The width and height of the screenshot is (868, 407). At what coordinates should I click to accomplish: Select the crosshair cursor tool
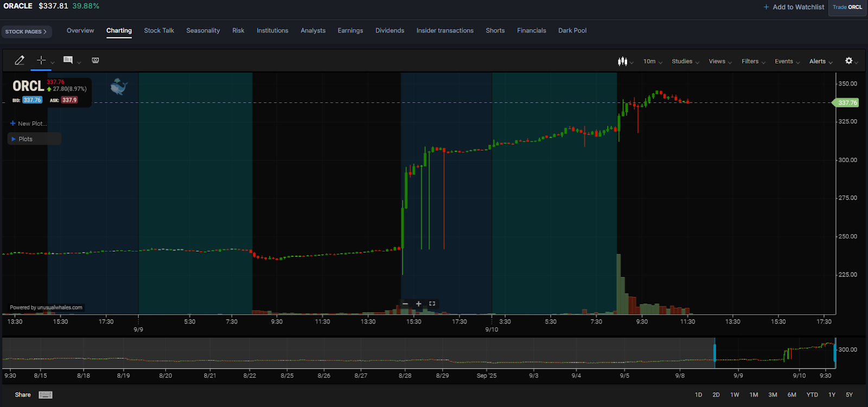click(x=41, y=60)
